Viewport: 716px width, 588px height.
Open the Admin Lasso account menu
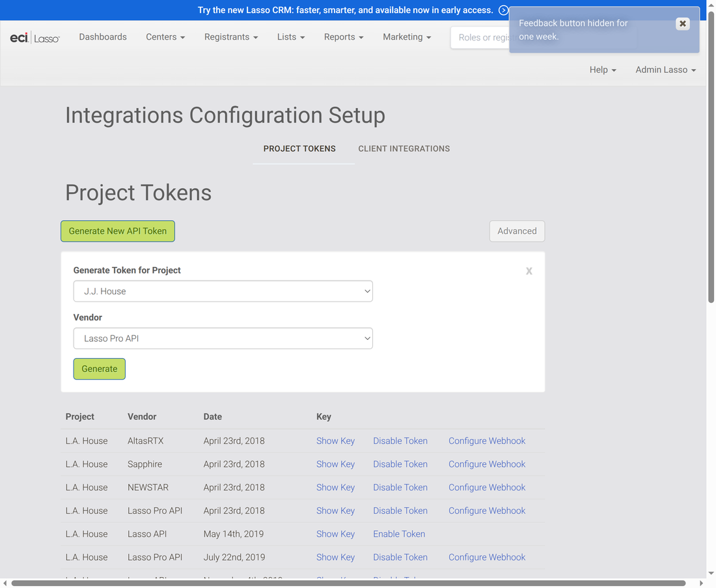(666, 70)
